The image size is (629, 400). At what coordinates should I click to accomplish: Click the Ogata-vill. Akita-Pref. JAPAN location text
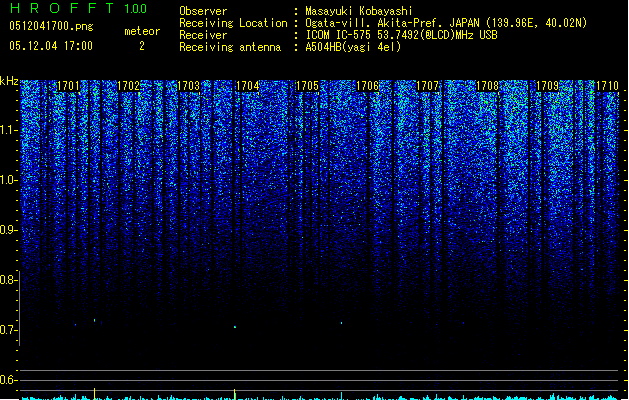click(446, 23)
